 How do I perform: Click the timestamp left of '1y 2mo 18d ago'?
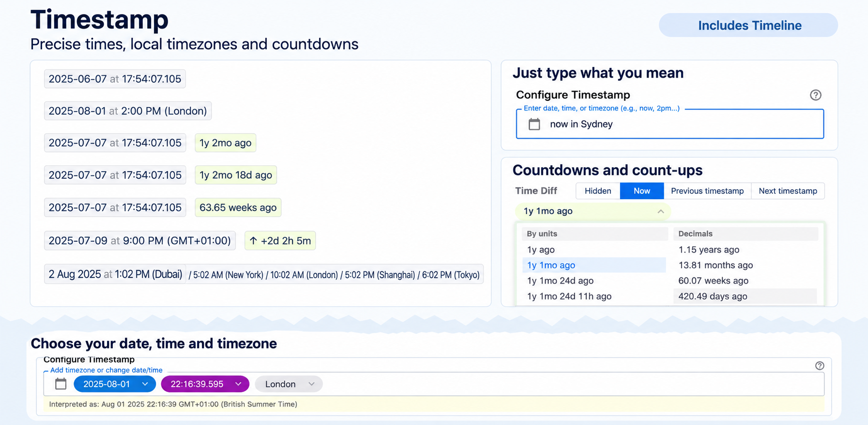(x=115, y=175)
